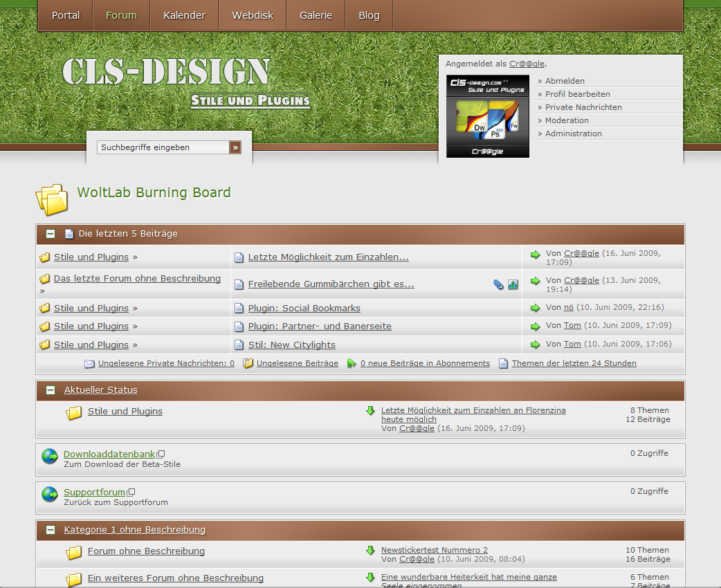Image resolution: width=721 pixels, height=588 pixels.
Task: Click the Suchbegriffe eingeben search field
Action: (163, 147)
